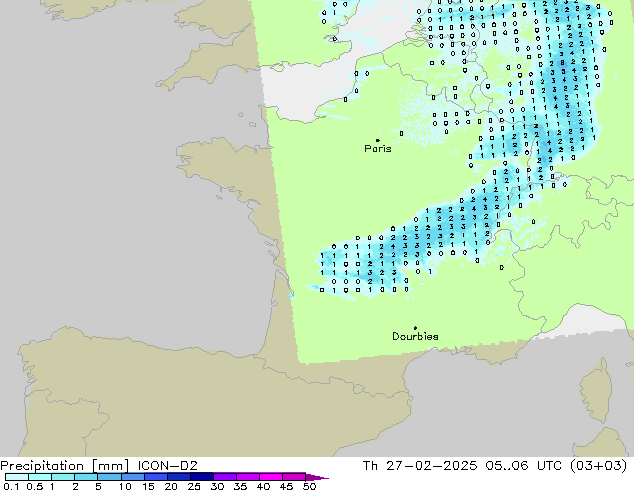634x490 pixels.
Task: Pick the 30 mm purple legend swatch
Action: click(x=225, y=477)
